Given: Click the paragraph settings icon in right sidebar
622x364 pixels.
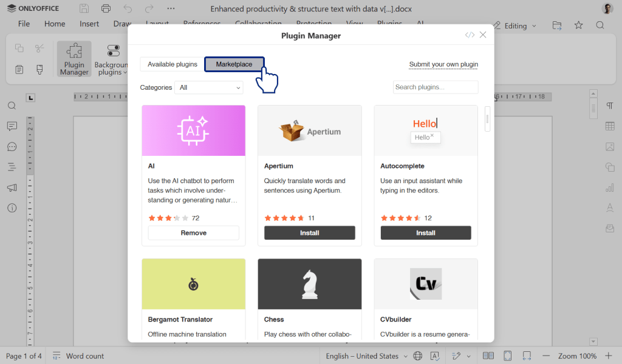Looking at the screenshot, I should click(x=610, y=106).
